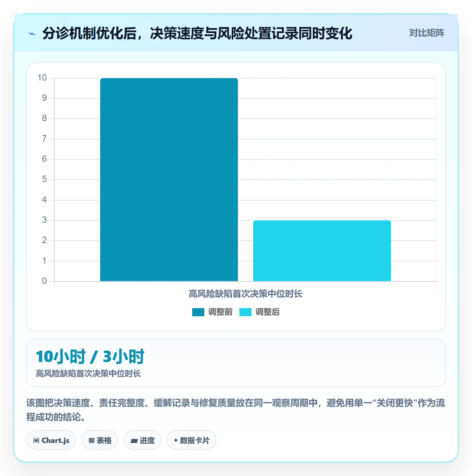Click the square icon in the Chart.js chip
The height and width of the screenshot is (476, 472).
[x=36, y=441]
